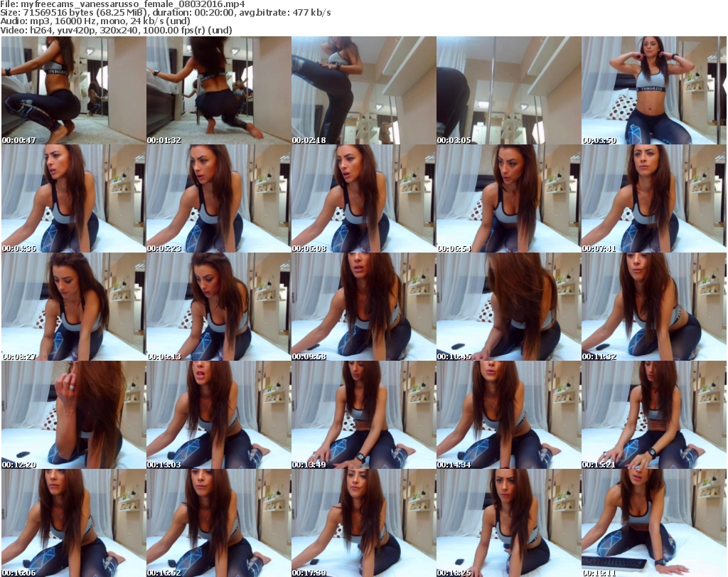Select the thumbnail stamped 00:01:32
Image resolution: width=728 pixels, height=577 pixels.
click(219, 90)
